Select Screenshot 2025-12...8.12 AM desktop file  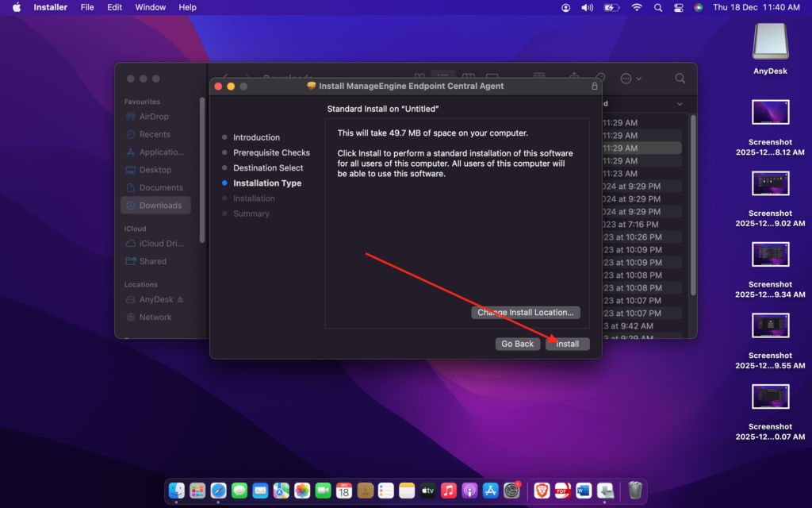pyautogui.click(x=770, y=113)
